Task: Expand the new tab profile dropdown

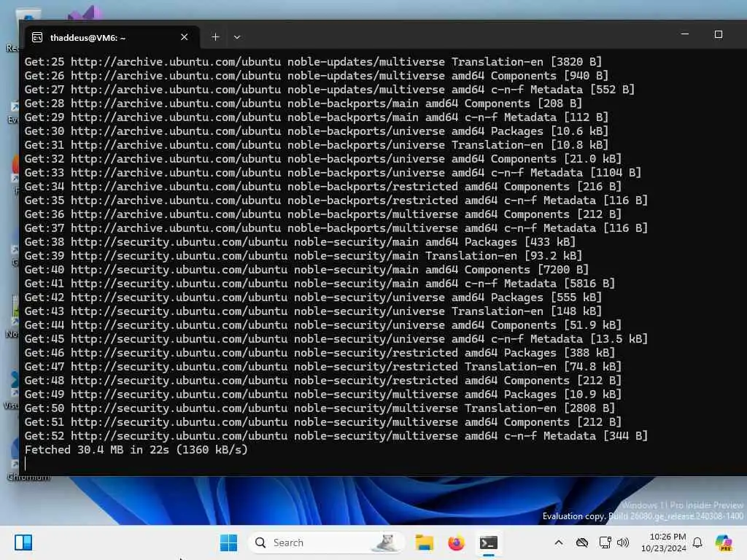Action: 237,37
